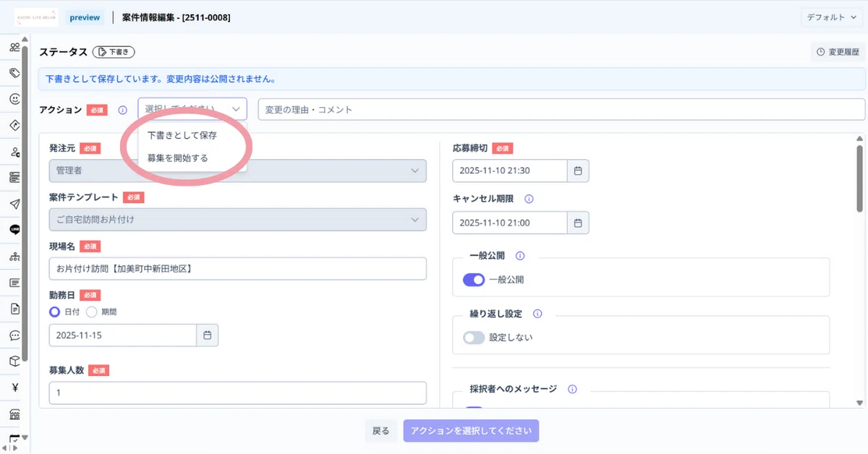The width and height of the screenshot is (868, 454).
Task: Open the paper plane send icon
Action: click(14, 204)
